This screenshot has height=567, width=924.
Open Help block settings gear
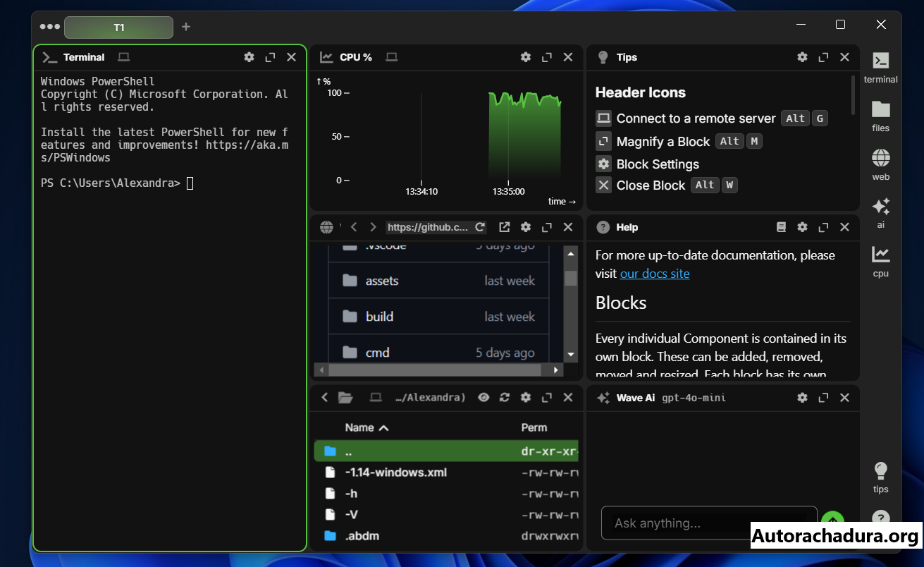tap(802, 227)
